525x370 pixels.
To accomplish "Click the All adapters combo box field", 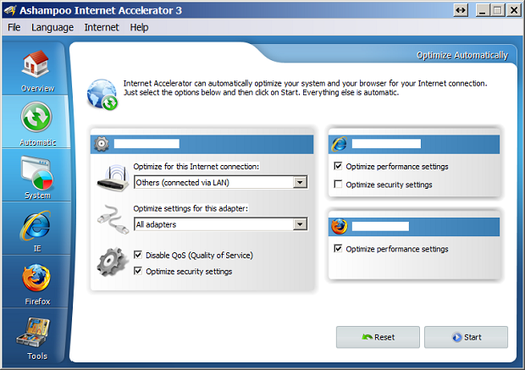I will pyautogui.click(x=221, y=224).
